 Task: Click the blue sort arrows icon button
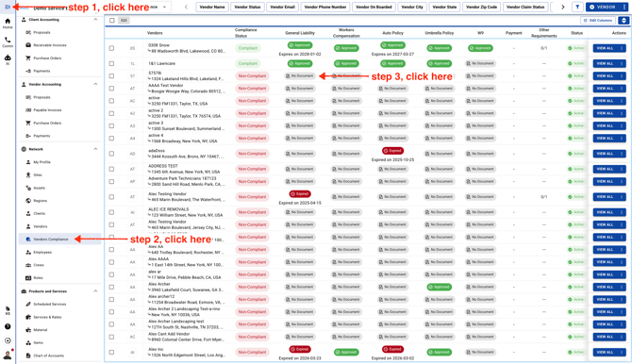[x=624, y=20]
